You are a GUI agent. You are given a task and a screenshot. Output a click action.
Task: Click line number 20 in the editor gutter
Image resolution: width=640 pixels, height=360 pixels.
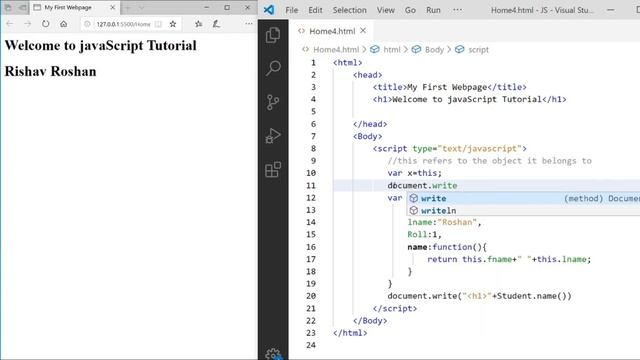[311, 296]
